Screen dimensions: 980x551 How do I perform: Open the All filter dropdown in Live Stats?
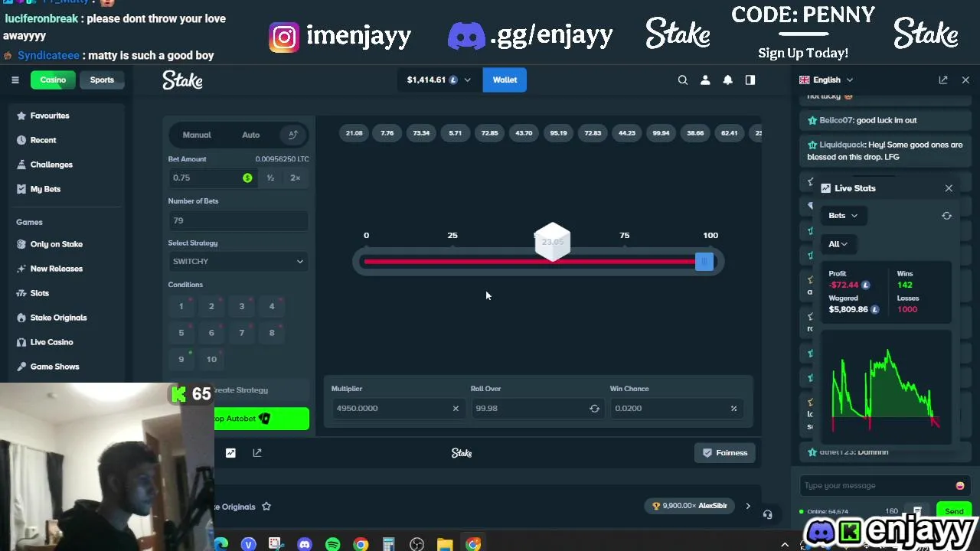pos(838,244)
